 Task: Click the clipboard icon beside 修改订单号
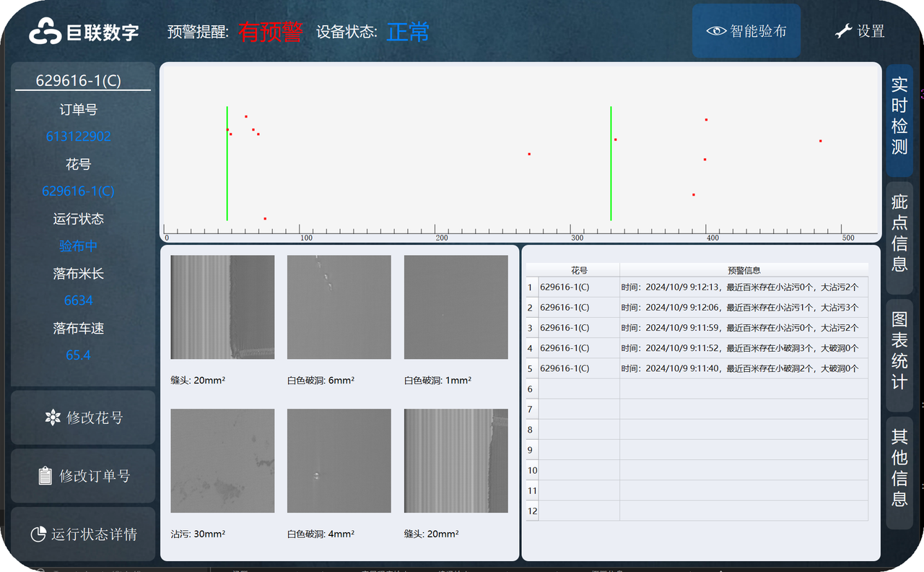point(45,476)
